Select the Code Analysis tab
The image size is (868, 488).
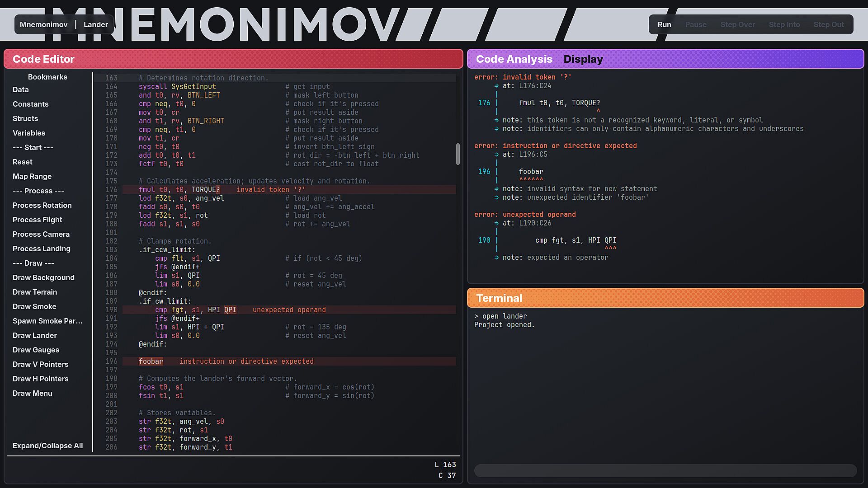(514, 59)
